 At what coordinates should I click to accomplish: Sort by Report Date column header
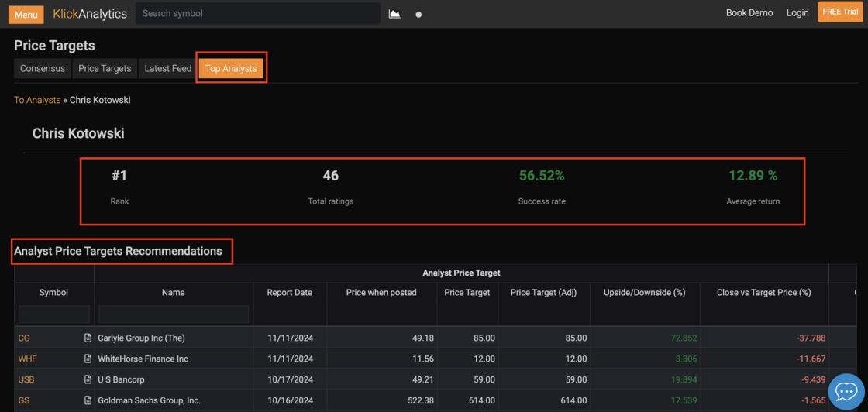coord(290,293)
